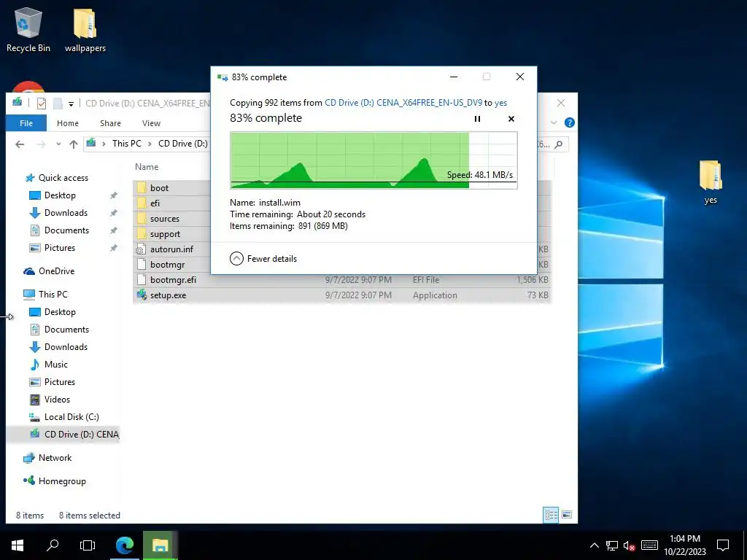Select Quick access in navigation pane
Screen dimensions: 747x560
tap(63, 178)
